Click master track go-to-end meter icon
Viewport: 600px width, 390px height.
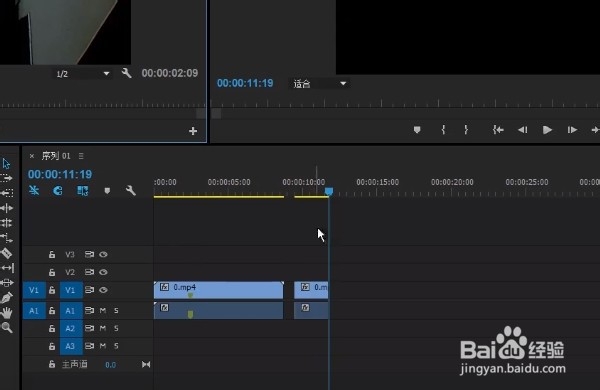[146, 364]
